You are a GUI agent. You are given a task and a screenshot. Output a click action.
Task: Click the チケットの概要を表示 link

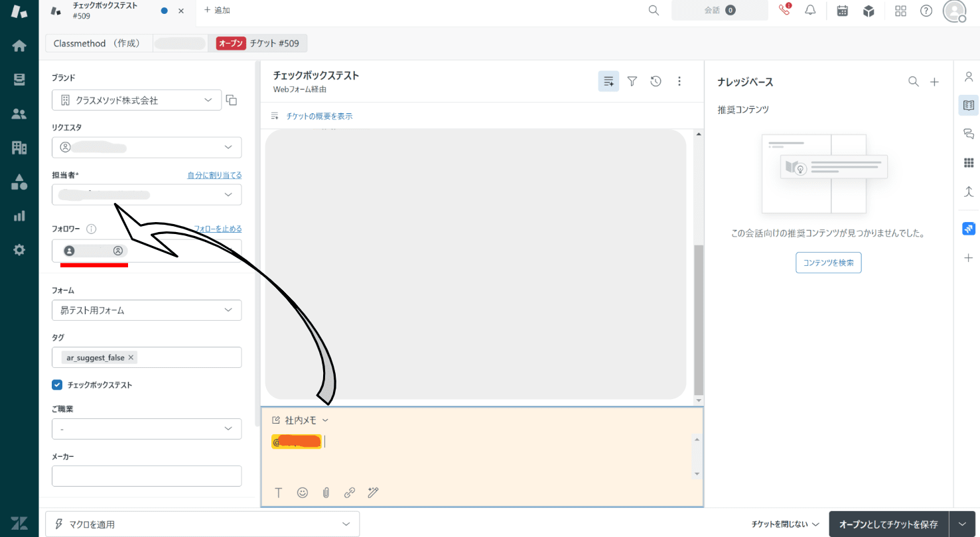coord(319,116)
